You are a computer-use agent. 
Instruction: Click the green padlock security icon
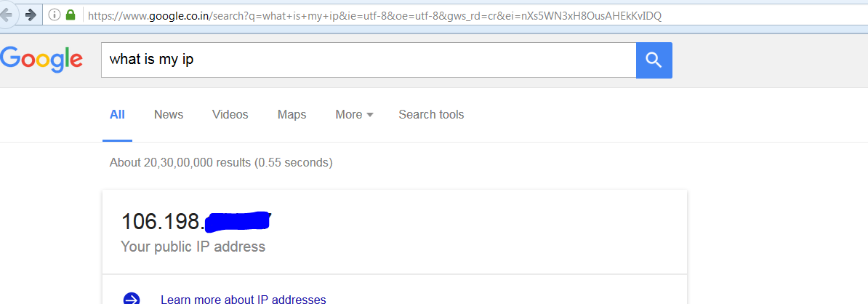pyautogui.click(x=71, y=15)
